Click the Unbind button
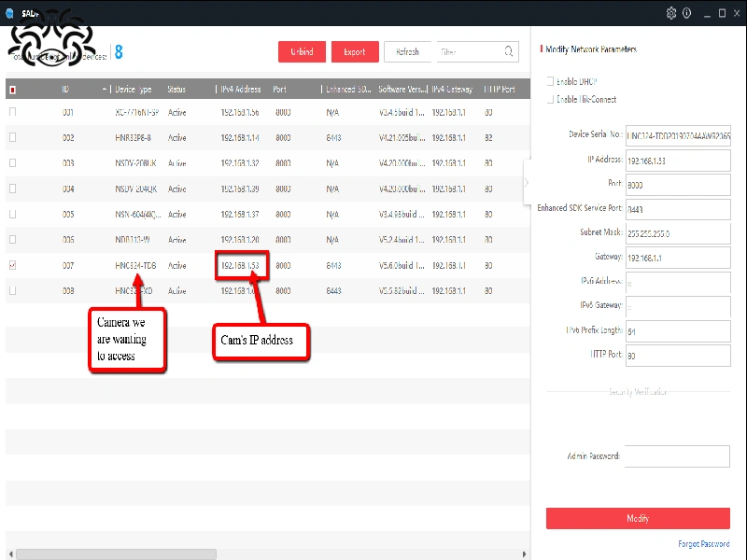747x560 pixels. tap(302, 52)
